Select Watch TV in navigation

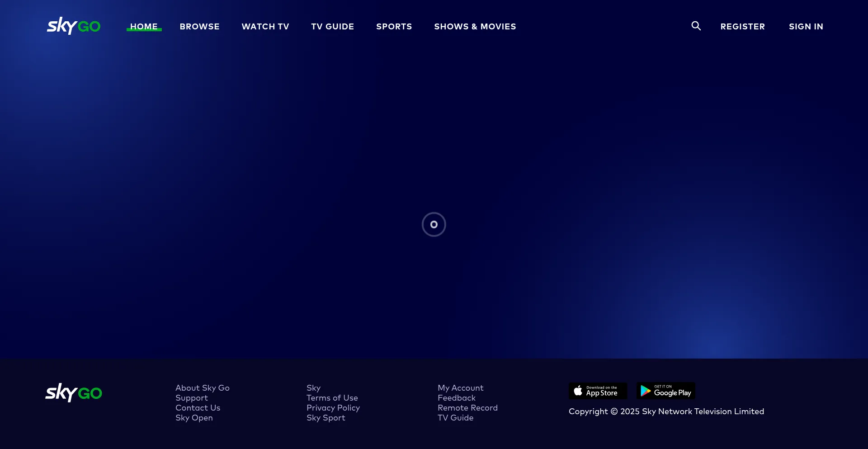click(265, 27)
